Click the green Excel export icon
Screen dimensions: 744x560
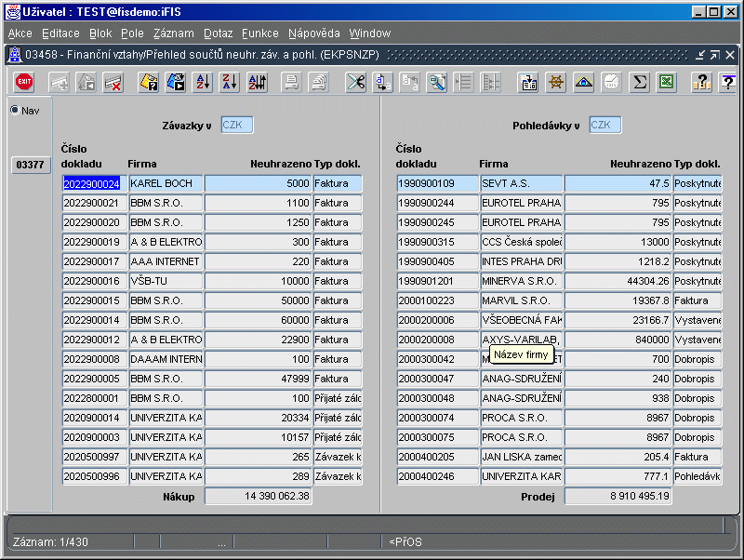coord(666,83)
